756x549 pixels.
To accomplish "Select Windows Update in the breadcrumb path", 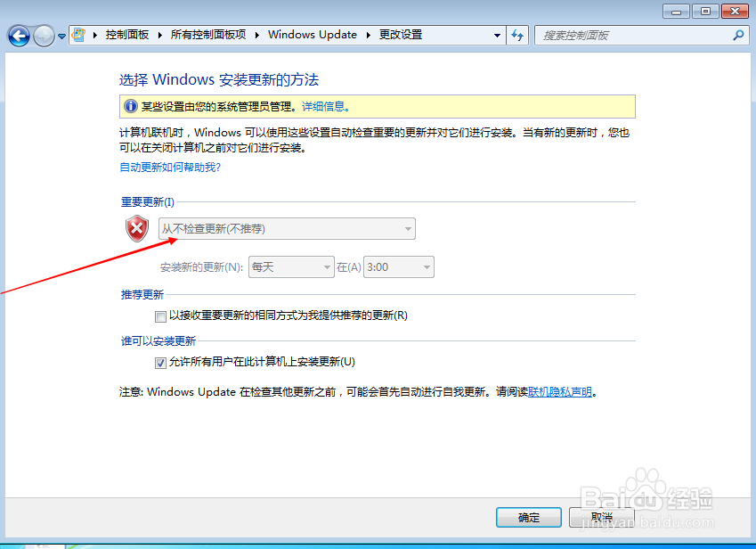I will point(313,35).
